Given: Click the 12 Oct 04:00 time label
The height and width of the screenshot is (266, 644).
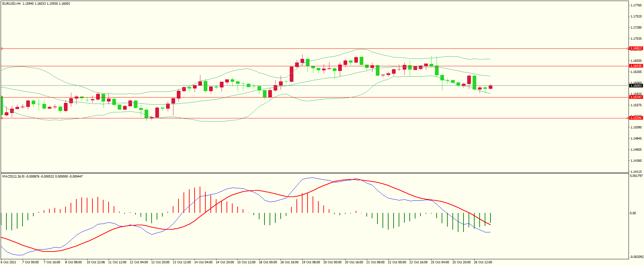Looking at the screenshot, I should coord(139,262).
